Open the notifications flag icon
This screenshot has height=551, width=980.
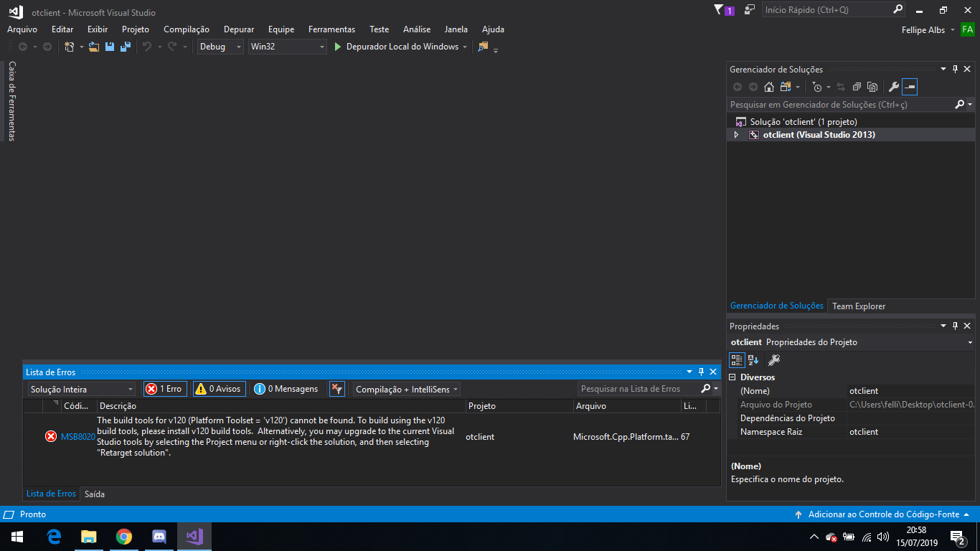click(x=720, y=10)
